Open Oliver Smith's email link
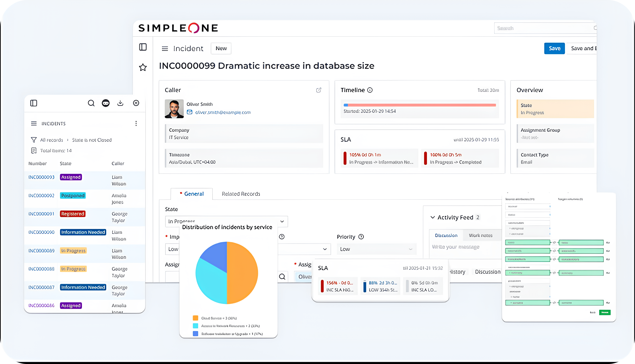This screenshot has width=635, height=364. (223, 112)
